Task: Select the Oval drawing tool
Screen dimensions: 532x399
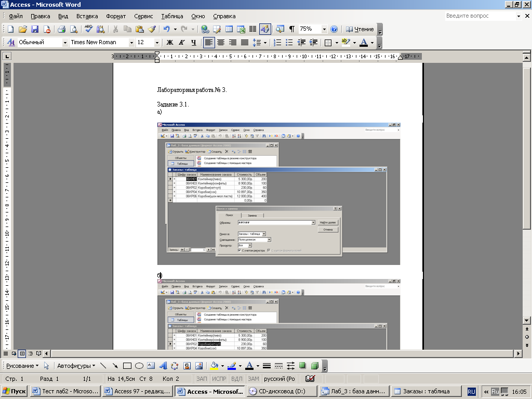Action: [x=139, y=366]
